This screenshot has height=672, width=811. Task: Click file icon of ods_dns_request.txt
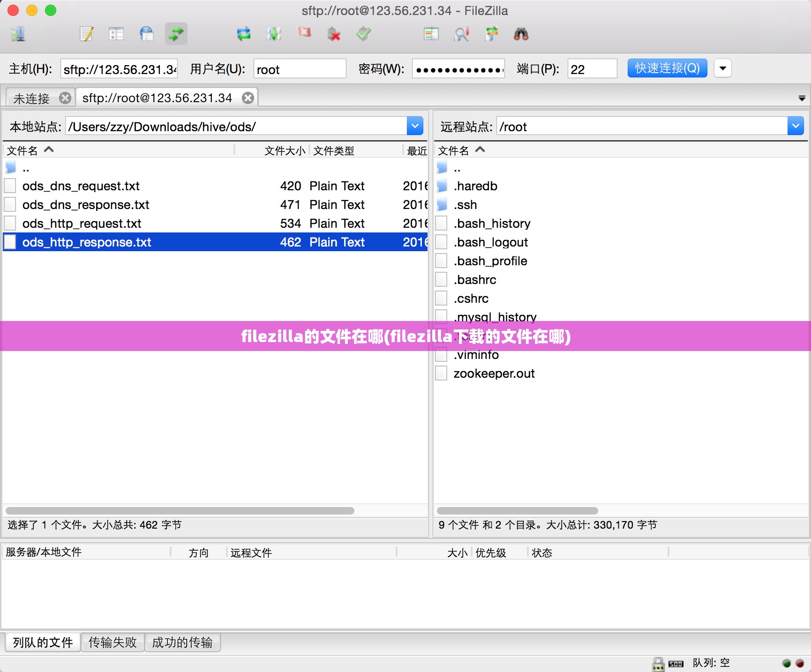click(10, 186)
